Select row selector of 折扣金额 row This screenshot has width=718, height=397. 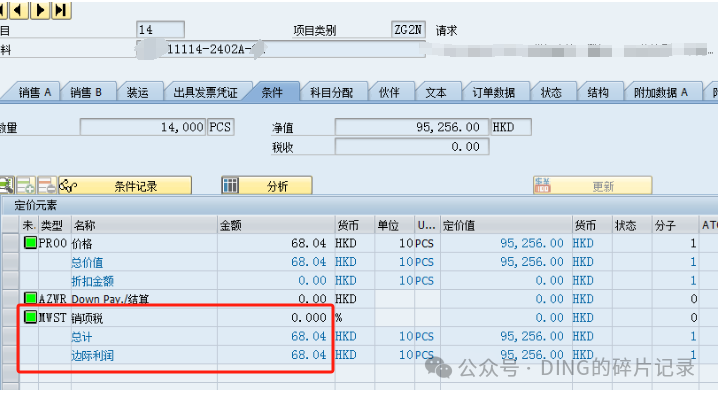[x=10, y=280]
